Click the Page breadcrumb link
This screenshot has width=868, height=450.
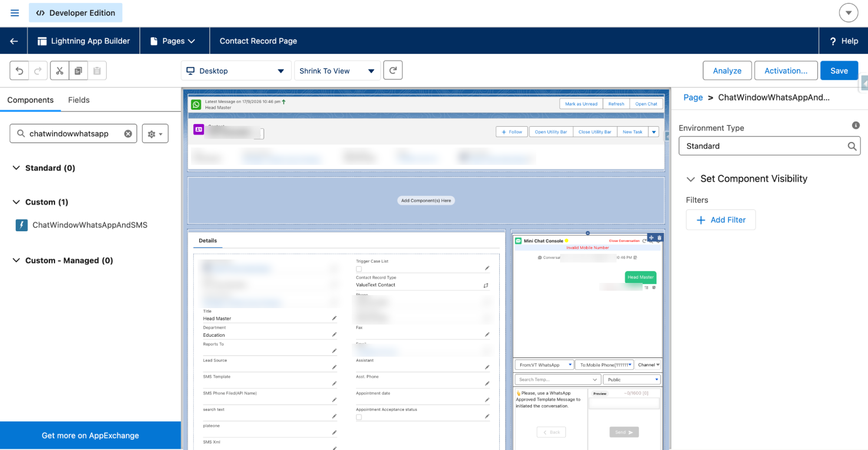pyautogui.click(x=693, y=98)
